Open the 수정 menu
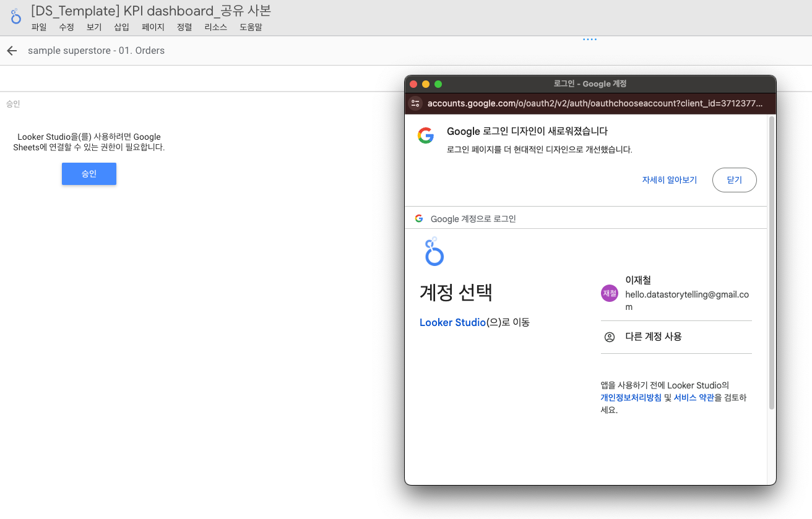Screen dimensions: 812x519 67,27
